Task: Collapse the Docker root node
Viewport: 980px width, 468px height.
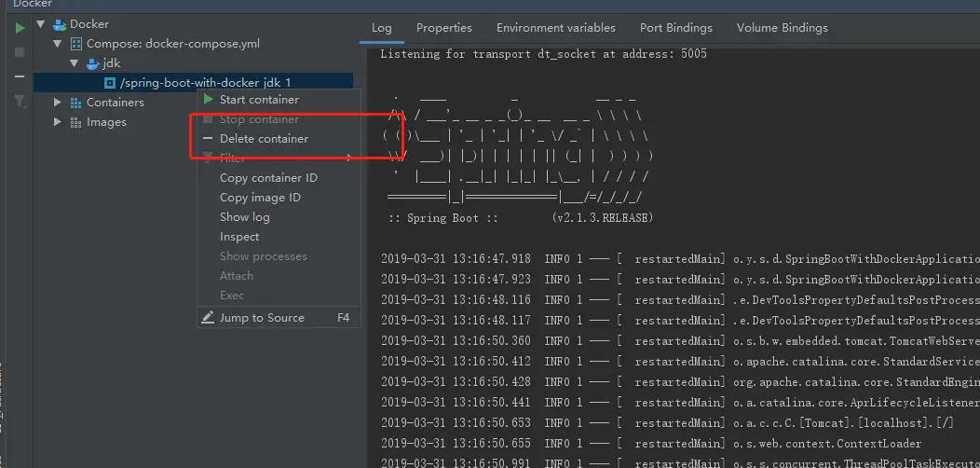Action: coord(41,24)
